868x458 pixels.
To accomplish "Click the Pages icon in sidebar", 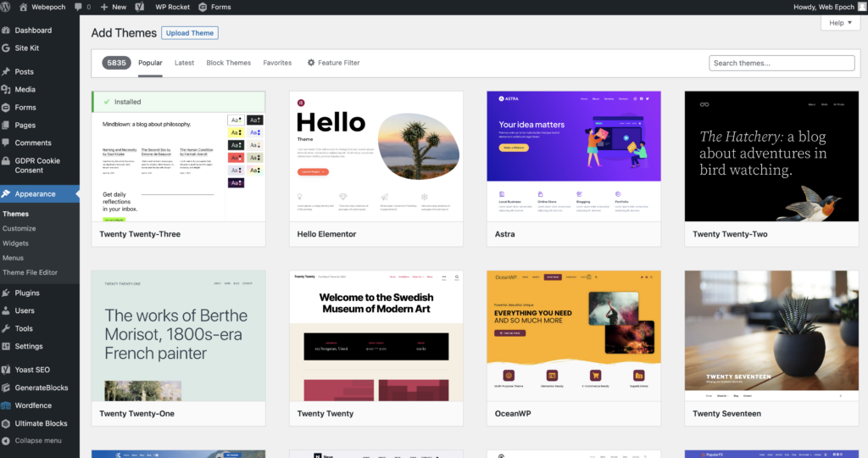I will (x=6, y=126).
